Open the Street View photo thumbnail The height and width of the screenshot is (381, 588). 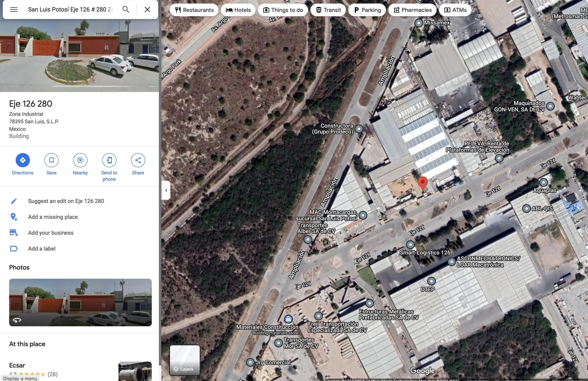click(x=80, y=302)
